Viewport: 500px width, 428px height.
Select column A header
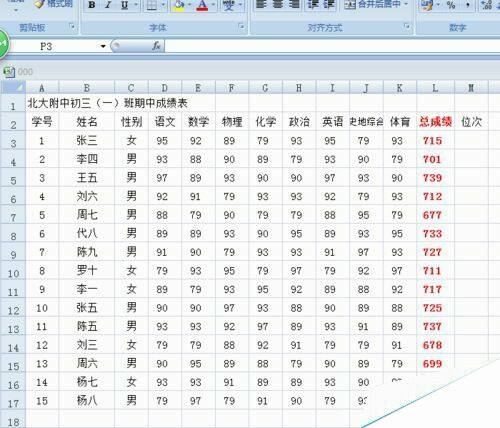(x=42, y=88)
